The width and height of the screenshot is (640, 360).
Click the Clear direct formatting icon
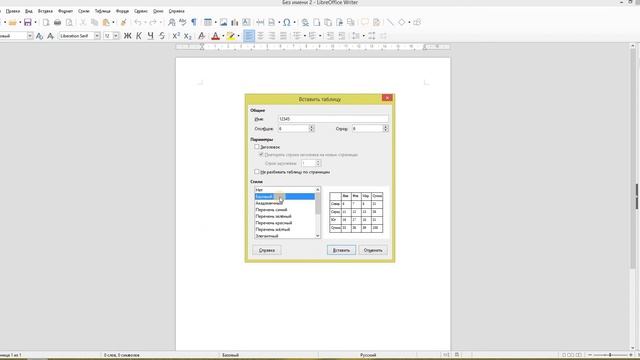pos(202,36)
